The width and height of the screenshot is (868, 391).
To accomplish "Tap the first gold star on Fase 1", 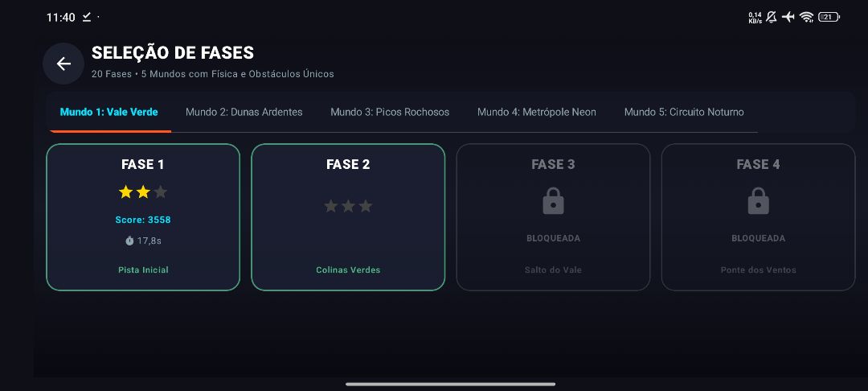I will pyautogui.click(x=125, y=192).
